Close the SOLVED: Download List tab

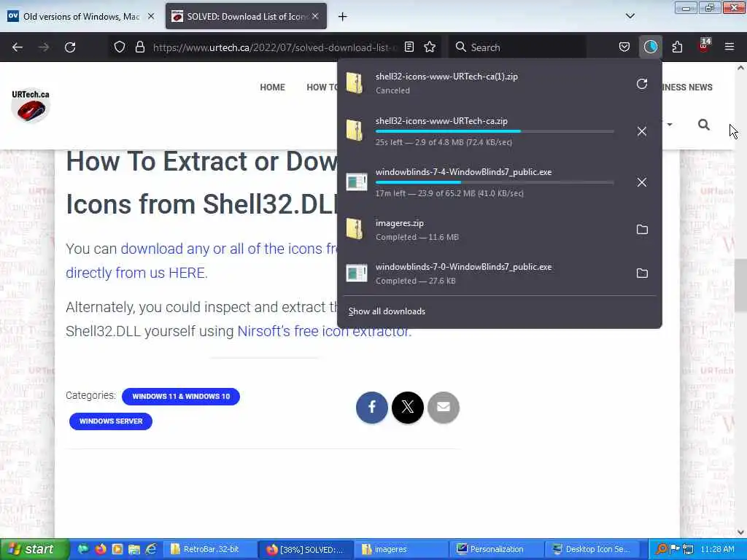[x=315, y=16]
